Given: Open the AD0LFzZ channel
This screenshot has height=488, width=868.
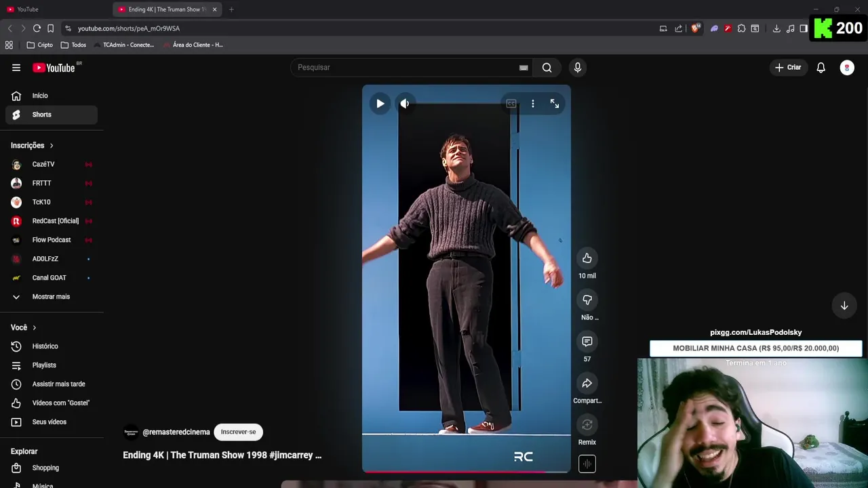Looking at the screenshot, I should 52,259.
